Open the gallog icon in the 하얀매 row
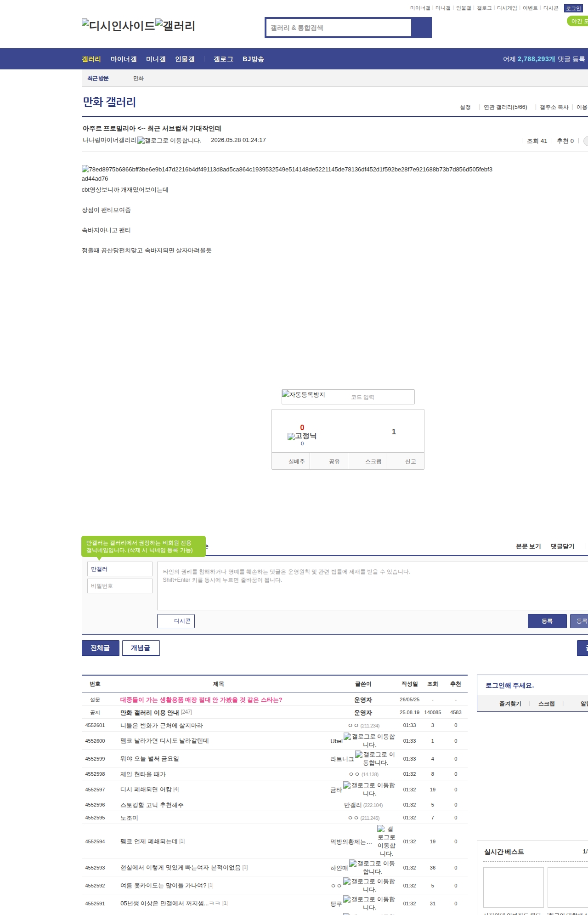 tap(372, 867)
